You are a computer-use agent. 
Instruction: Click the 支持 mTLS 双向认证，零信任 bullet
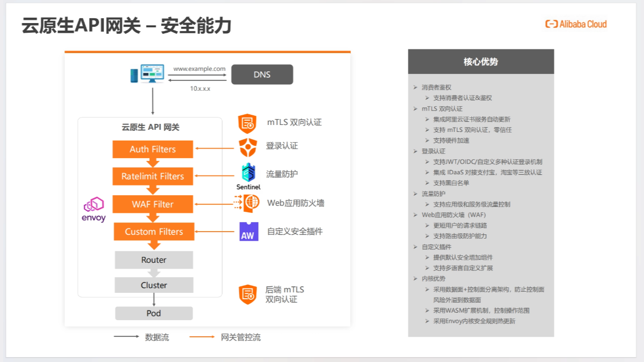[x=472, y=130]
